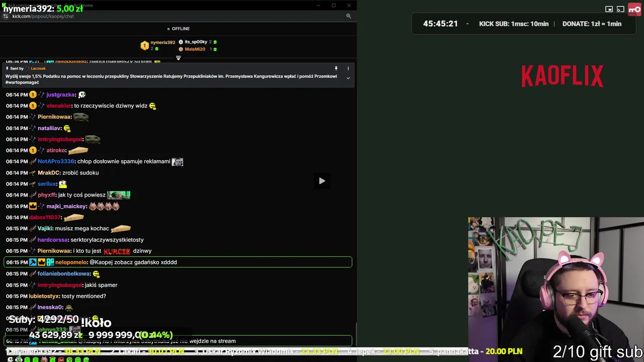Click the emote in nataliiav's message
This screenshot has width=644, height=362.
[67, 128]
